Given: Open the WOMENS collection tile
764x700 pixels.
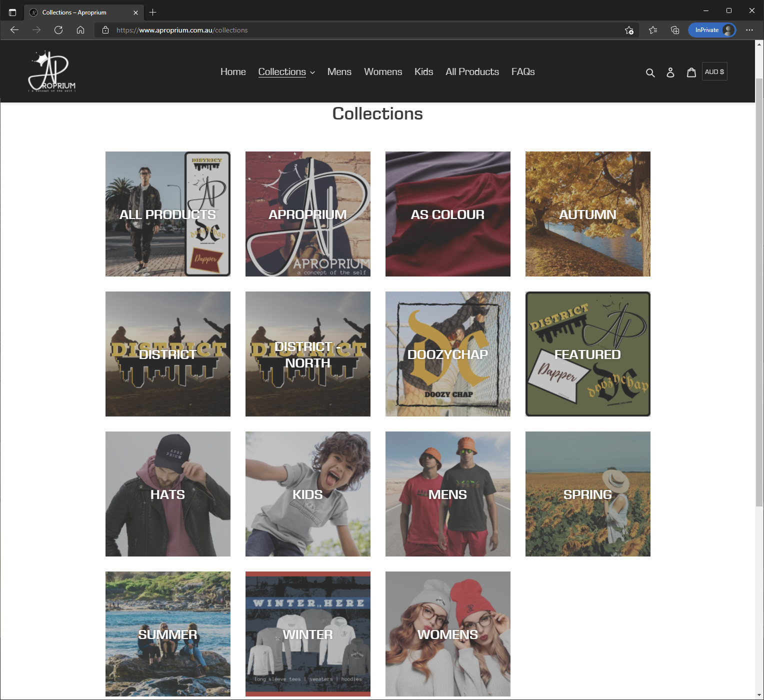Looking at the screenshot, I should point(448,634).
